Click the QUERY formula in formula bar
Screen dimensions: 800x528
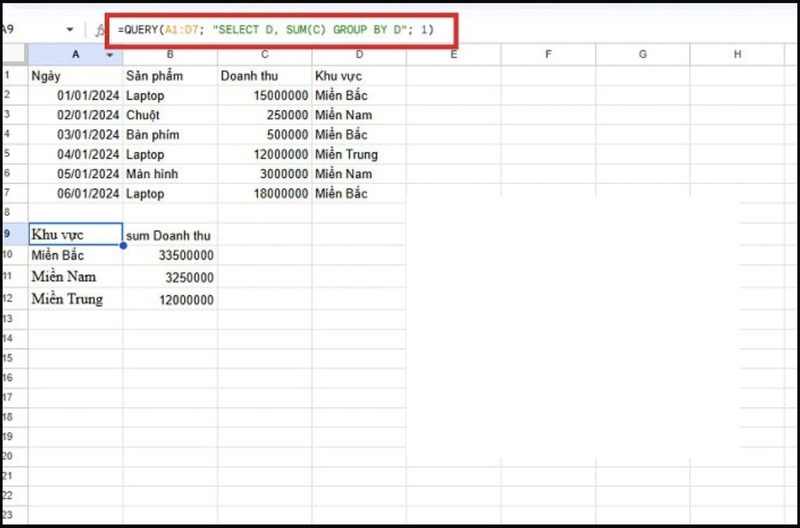276,30
